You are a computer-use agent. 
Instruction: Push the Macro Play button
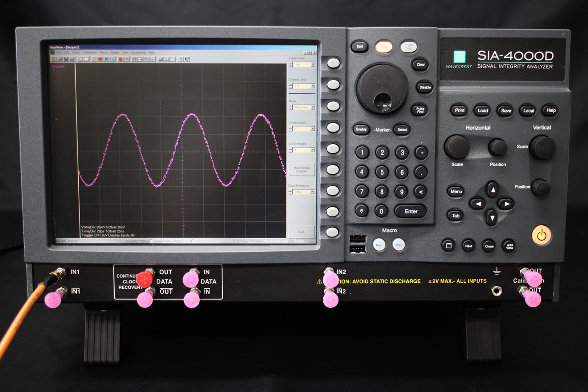(399, 245)
